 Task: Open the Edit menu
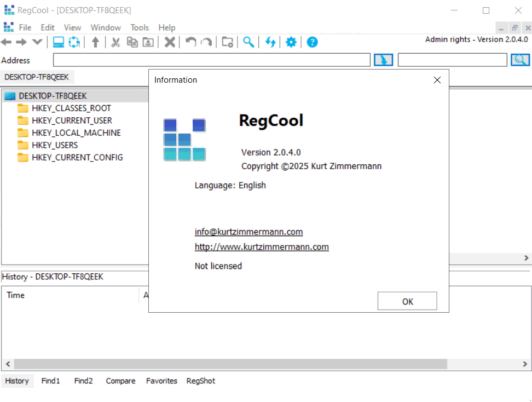click(48, 27)
